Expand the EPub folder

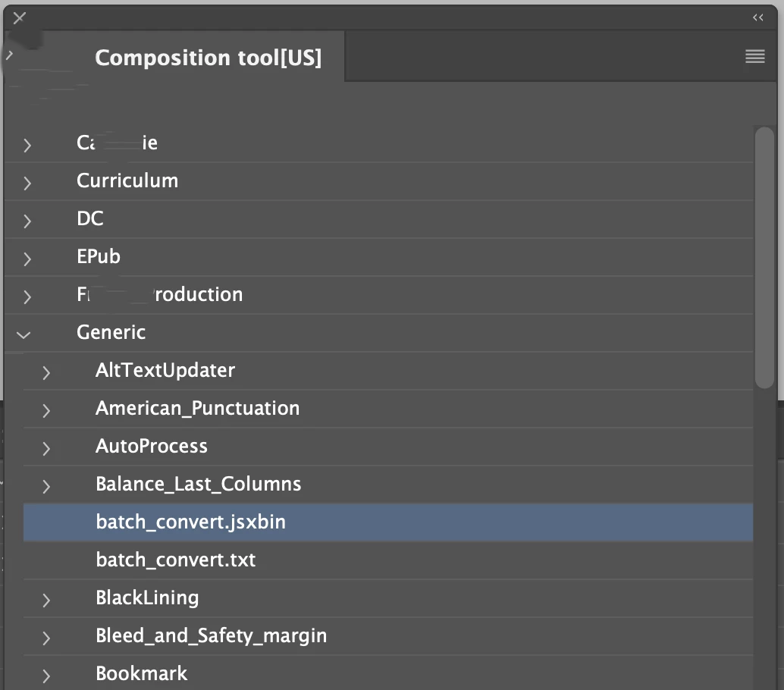point(27,258)
